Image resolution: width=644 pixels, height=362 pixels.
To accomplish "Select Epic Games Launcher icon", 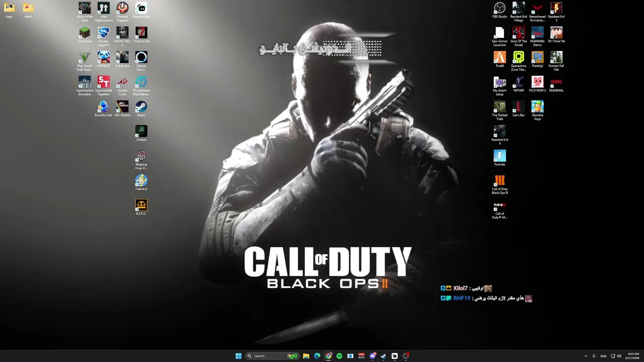I will (500, 37).
